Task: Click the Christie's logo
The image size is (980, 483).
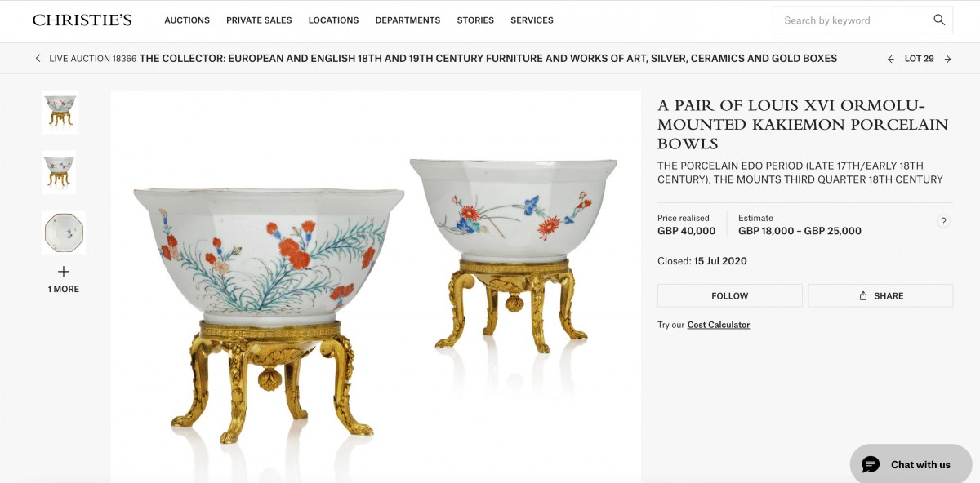Action: [82, 20]
